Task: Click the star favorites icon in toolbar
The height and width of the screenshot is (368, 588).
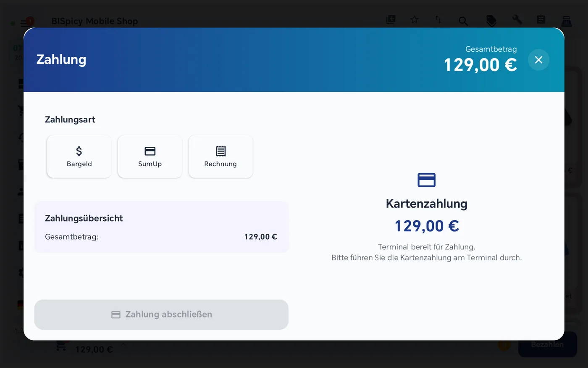Action: pos(415,20)
